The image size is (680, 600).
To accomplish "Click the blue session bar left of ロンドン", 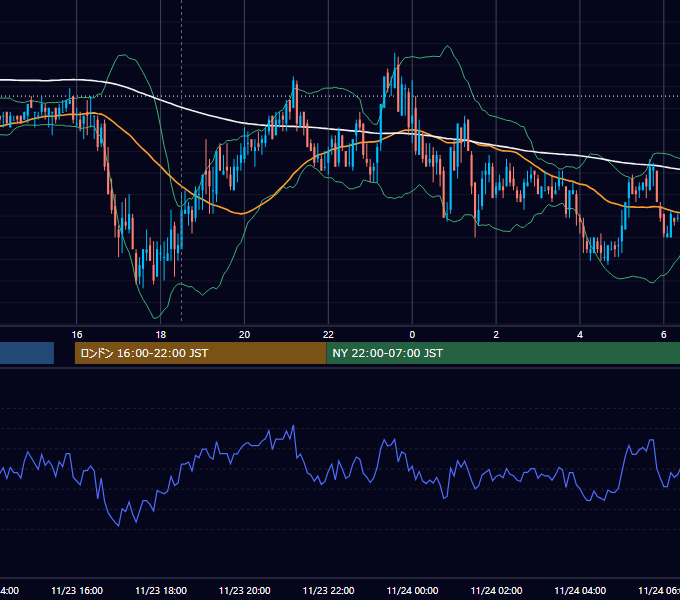I will (x=27, y=353).
